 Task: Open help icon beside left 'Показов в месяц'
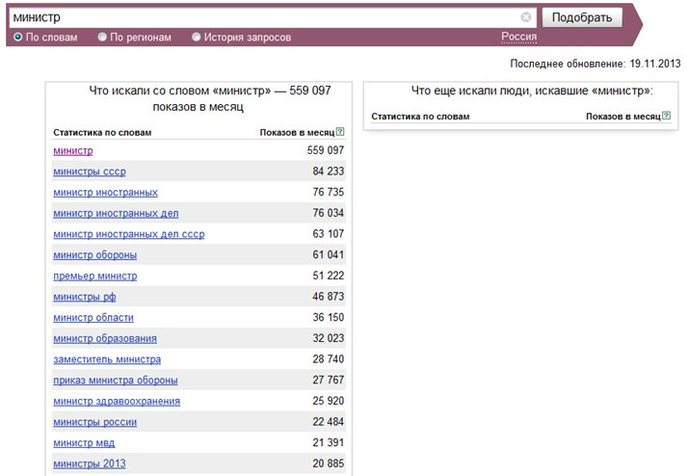click(x=340, y=132)
